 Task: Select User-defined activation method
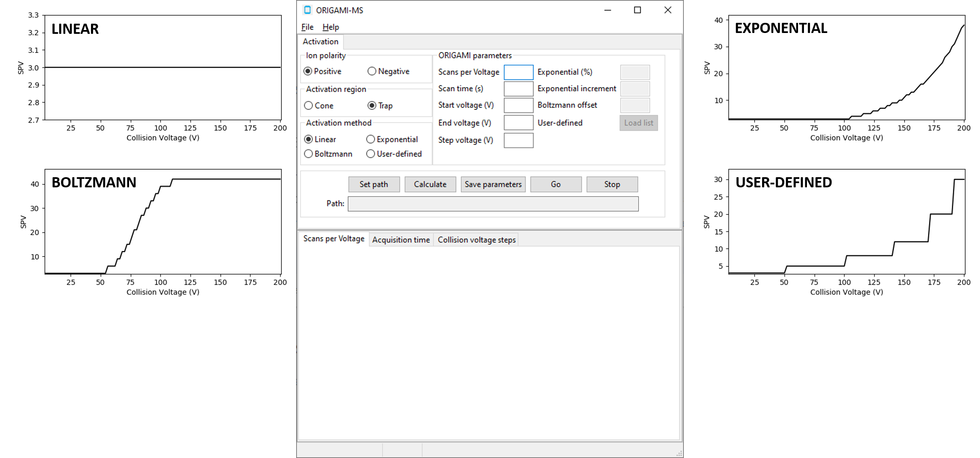click(394, 154)
